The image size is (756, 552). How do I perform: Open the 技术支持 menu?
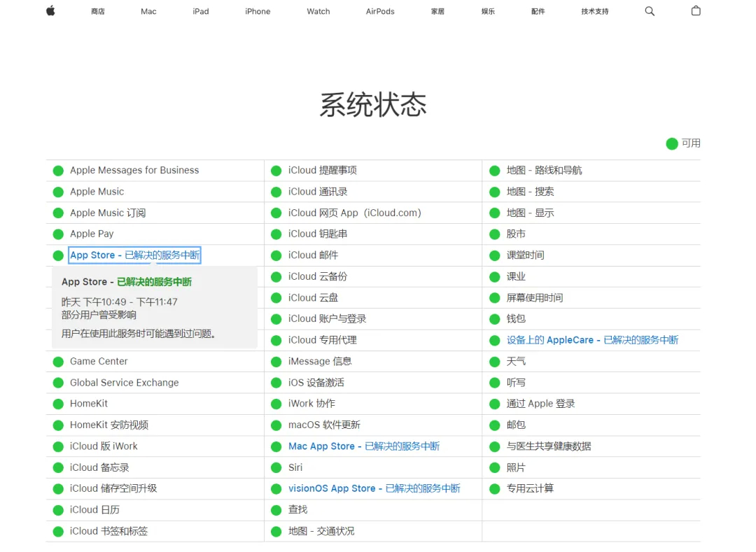tap(595, 11)
